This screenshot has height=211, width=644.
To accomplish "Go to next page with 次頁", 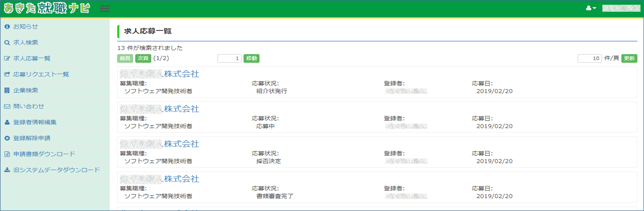I will tap(143, 58).
